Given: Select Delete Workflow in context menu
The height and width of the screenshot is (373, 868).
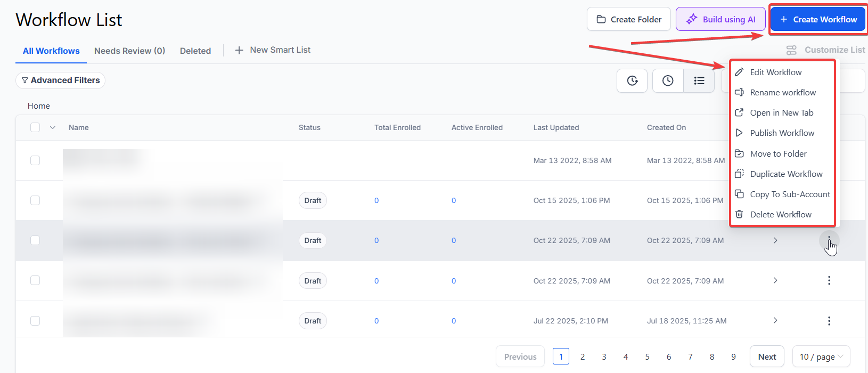Looking at the screenshot, I should pyautogui.click(x=780, y=215).
